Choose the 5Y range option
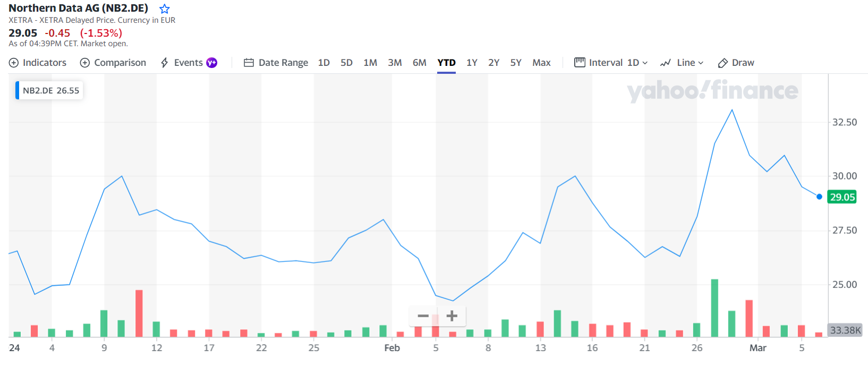Viewport: 868px width, 374px height. click(x=516, y=63)
